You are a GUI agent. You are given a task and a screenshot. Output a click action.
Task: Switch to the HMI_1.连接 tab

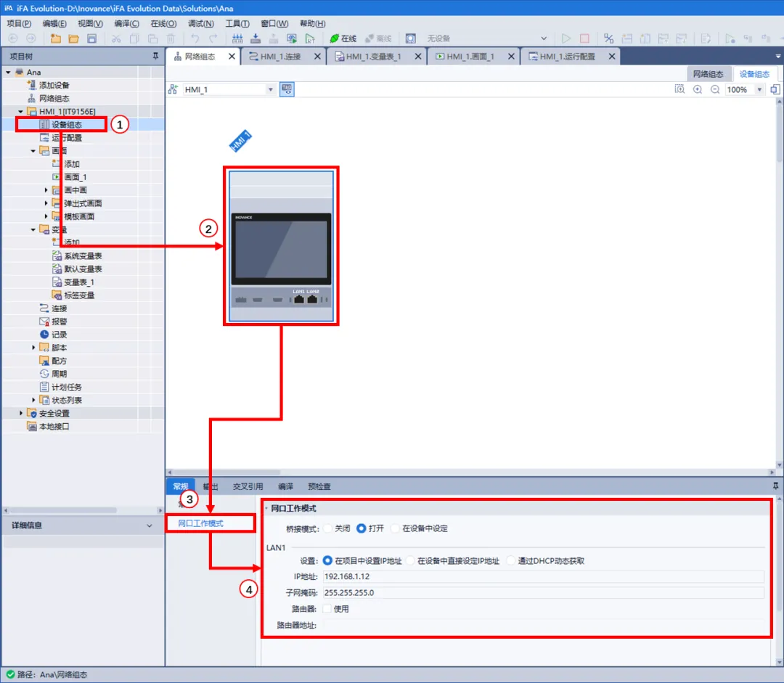pos(280,57)
